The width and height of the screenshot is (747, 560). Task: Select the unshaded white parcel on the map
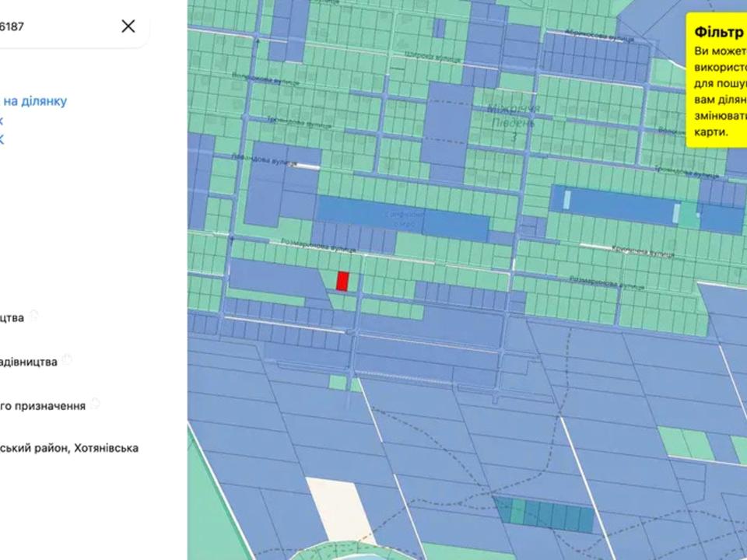pos(341,510)
